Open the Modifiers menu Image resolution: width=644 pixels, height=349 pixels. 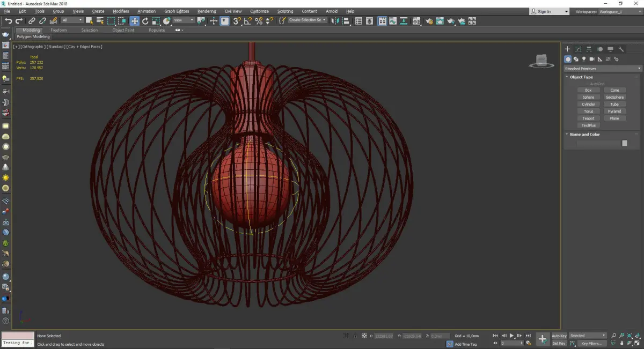[121, 11]
